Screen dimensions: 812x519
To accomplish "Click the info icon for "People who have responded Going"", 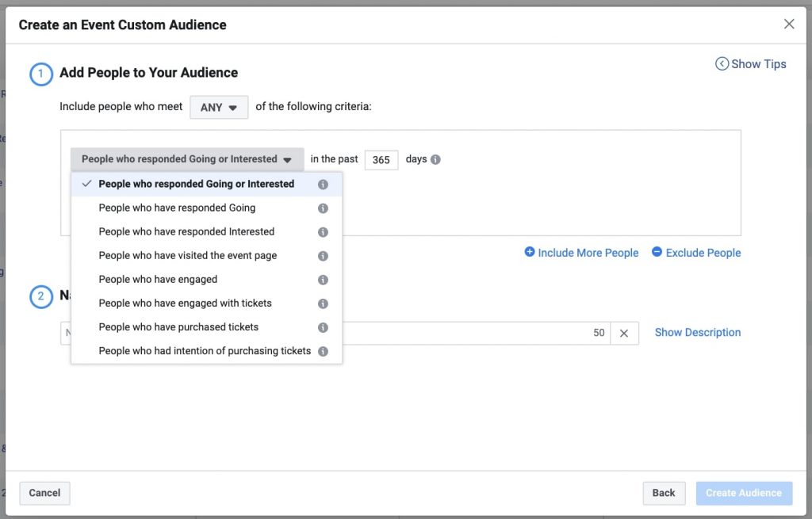I will coord(323,208).
